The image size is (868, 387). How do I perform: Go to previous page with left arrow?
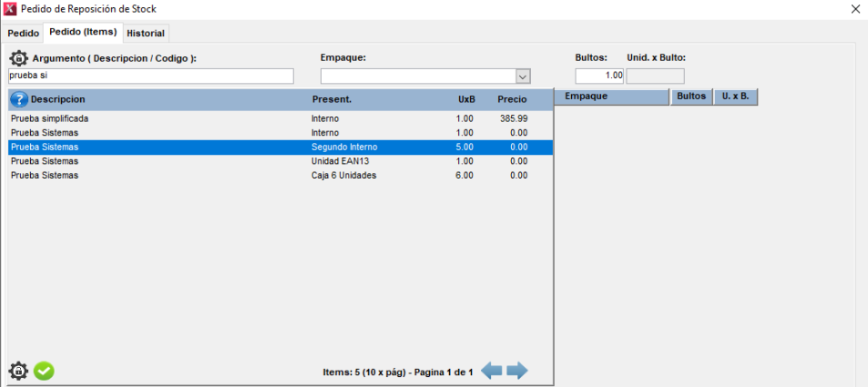(x=492, y=371)
